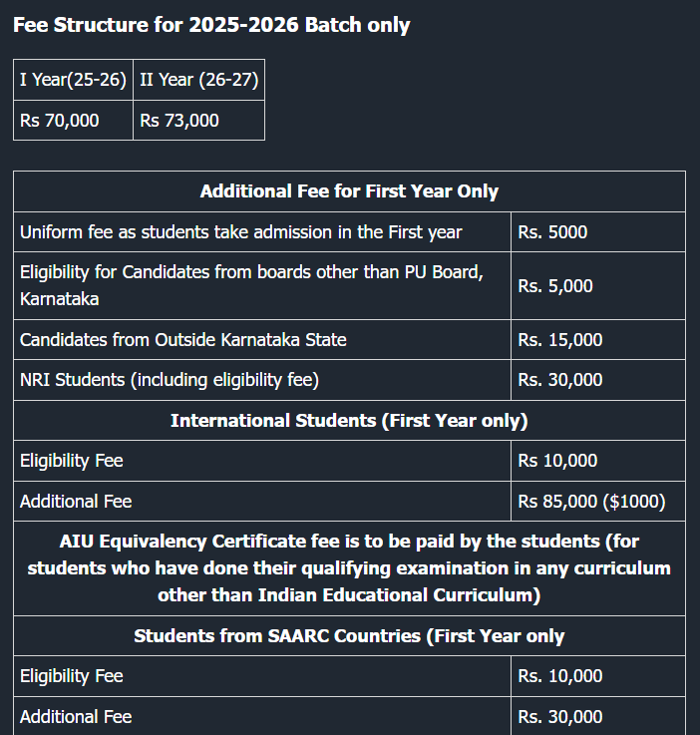Viewport: 700px width, 735px height.
Task: Select the PU Board eligibility description cell
Action: pyautogui.click(x=251, y=285)
